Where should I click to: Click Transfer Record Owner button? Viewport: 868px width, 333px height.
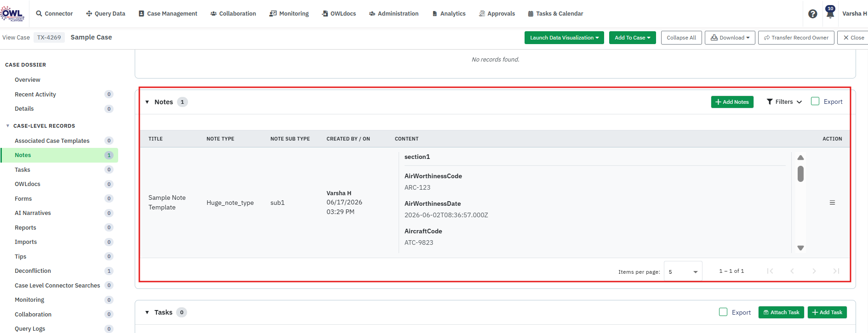point(796,38)
